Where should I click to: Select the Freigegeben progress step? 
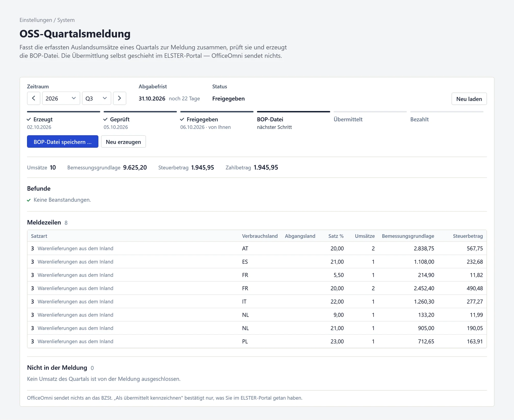pos(217,121)
